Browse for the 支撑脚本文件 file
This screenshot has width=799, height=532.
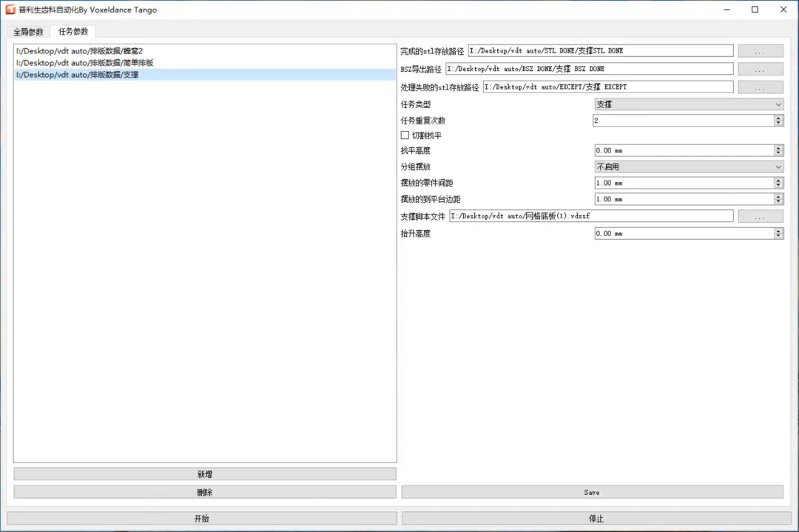(760, 216)
